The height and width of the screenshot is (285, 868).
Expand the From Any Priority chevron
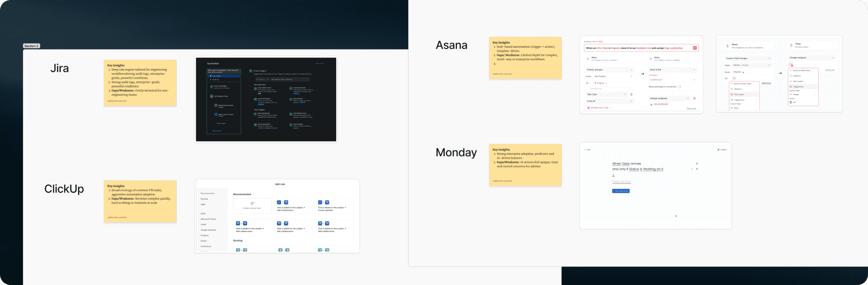click(x=632, y=77)
